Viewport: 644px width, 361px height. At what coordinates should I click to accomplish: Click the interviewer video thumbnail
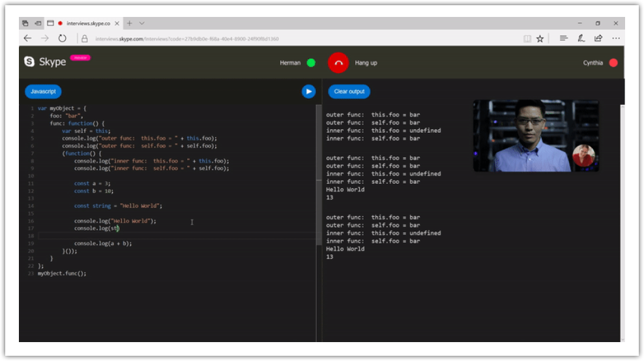(x=535, y=136)
